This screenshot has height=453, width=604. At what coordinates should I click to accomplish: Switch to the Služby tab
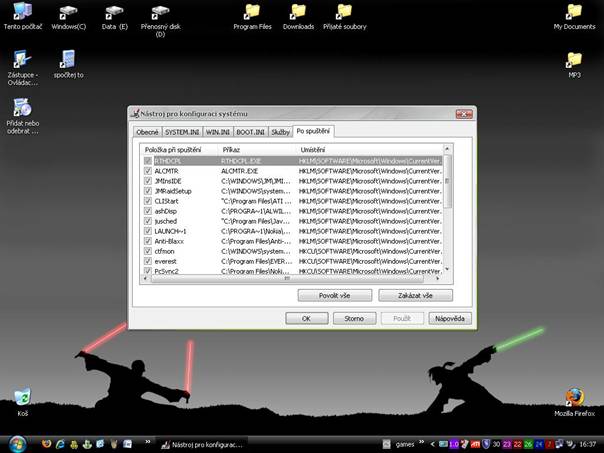coord(280,132)
